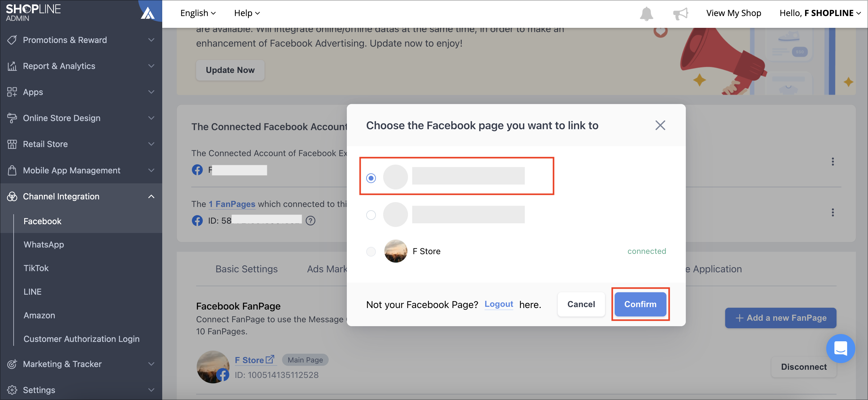Switch to the Basic Settings tab
868x400 pixels.
[x=246, y=269]
